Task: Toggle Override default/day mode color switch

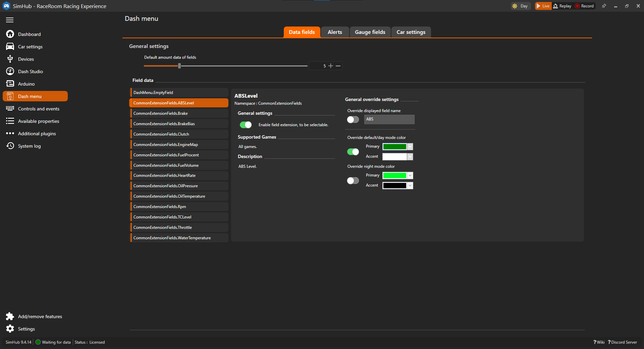Action: point(353,152)
